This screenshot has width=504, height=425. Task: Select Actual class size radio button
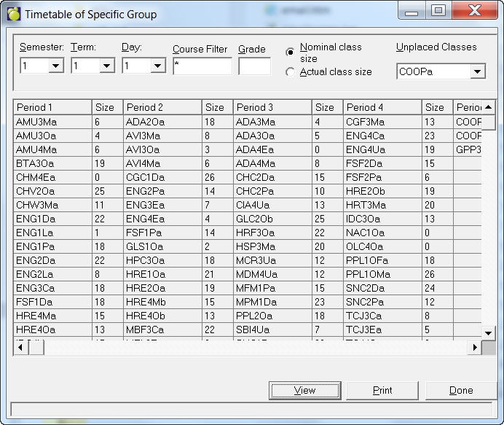[291, 72]
